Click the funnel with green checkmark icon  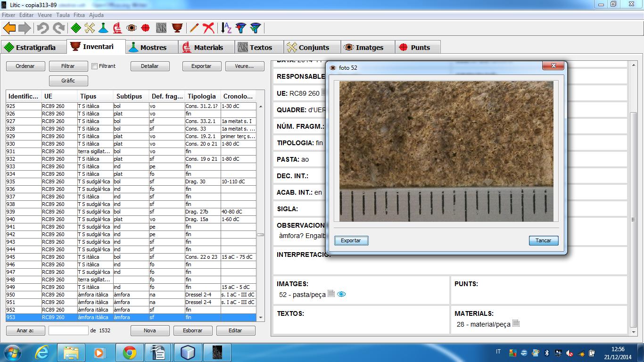coord(255,28)
